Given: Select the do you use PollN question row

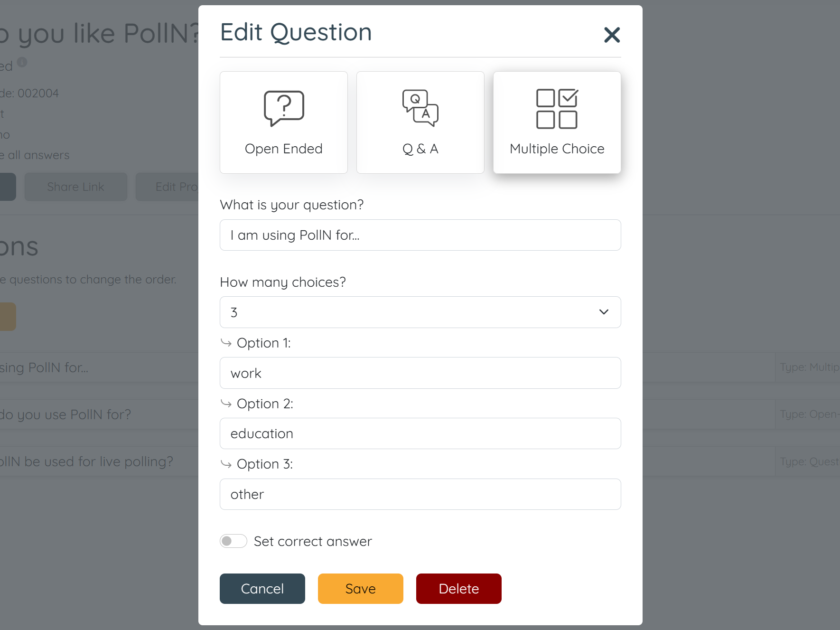Looking at the screenshot, I should [x=95, y=414].
